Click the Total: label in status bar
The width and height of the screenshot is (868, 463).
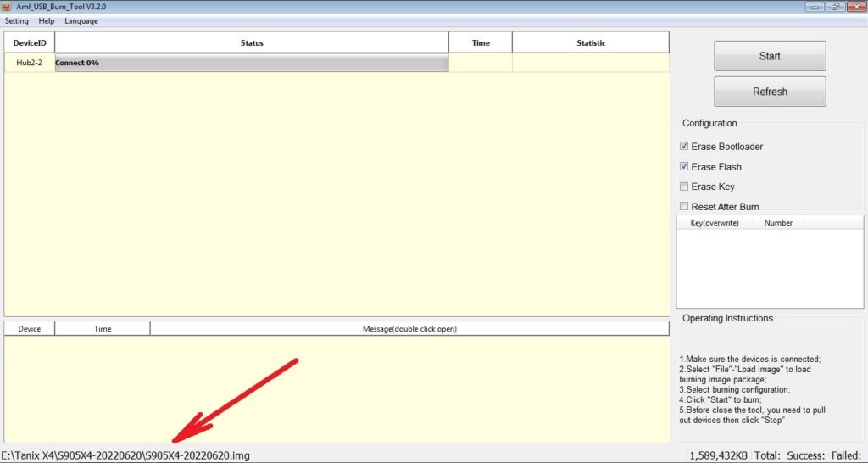[x=767, y=455]
